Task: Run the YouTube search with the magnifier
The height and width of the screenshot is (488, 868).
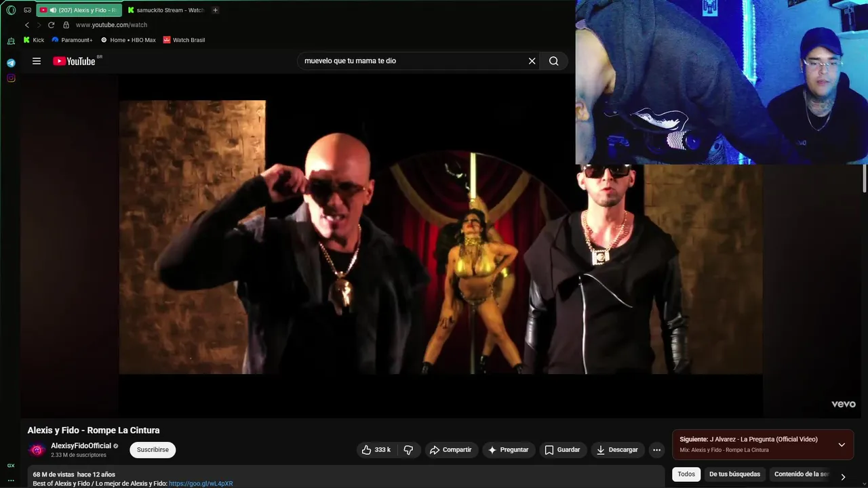Action: 554,61
